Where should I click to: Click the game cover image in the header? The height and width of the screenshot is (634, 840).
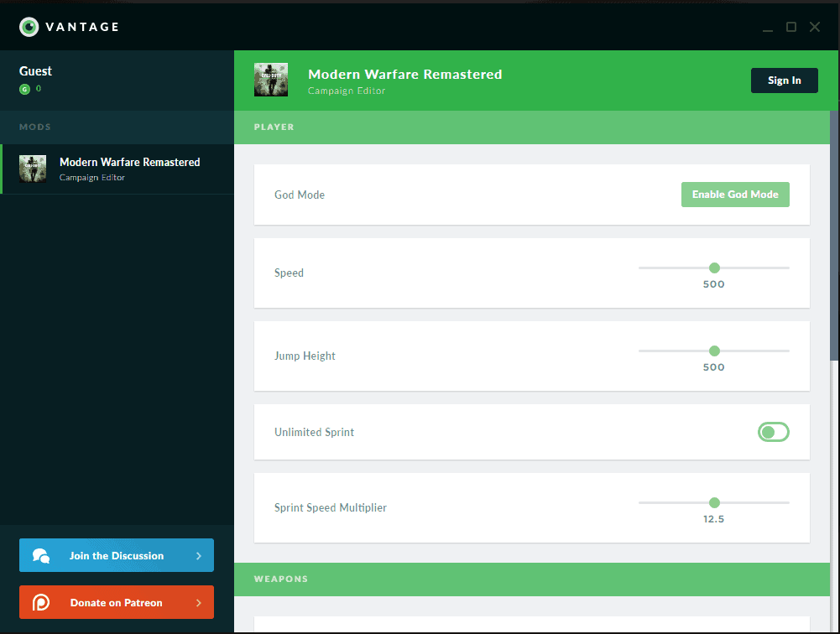point(271,80)
